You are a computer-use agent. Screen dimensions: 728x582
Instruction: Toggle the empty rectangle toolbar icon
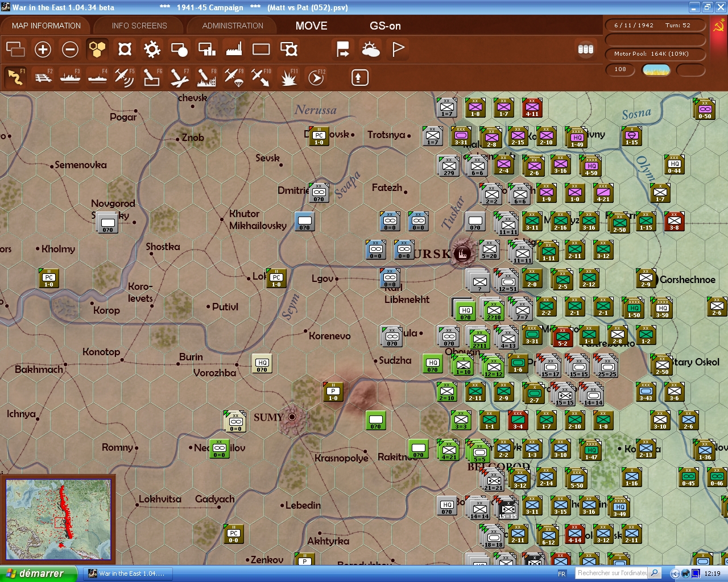[261, 49]
